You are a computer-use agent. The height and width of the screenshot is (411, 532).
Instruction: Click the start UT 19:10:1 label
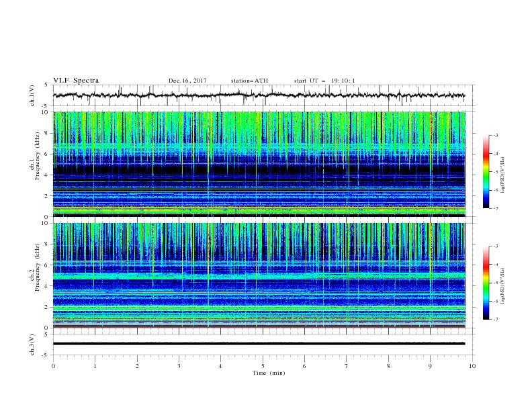tap(324, 81)
